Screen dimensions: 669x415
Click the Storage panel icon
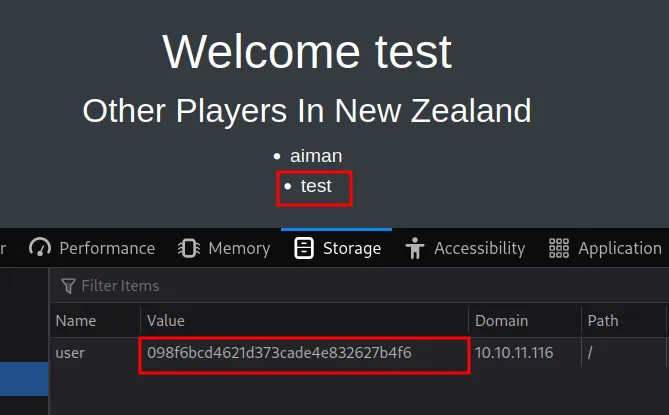tap(304, 248)
